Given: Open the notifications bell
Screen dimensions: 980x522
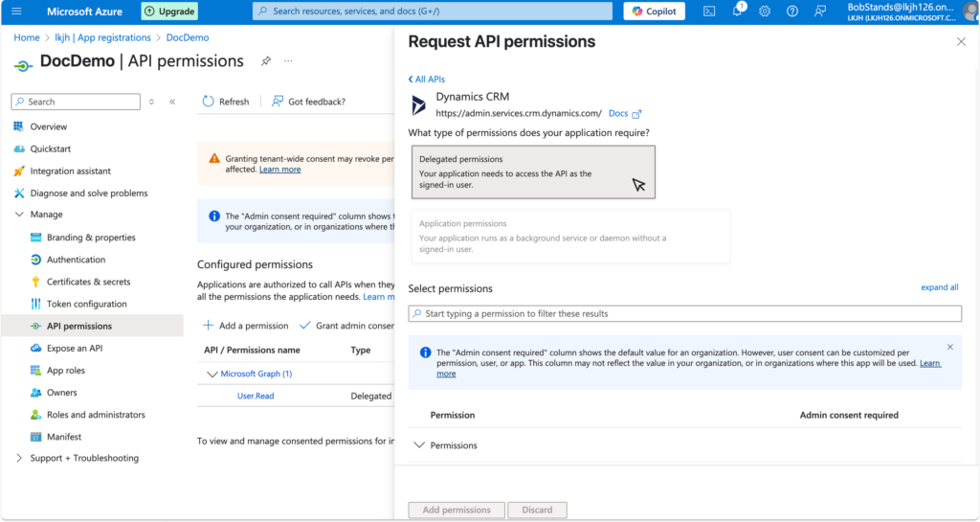Looking at the screenshot, I should [737, 11].
